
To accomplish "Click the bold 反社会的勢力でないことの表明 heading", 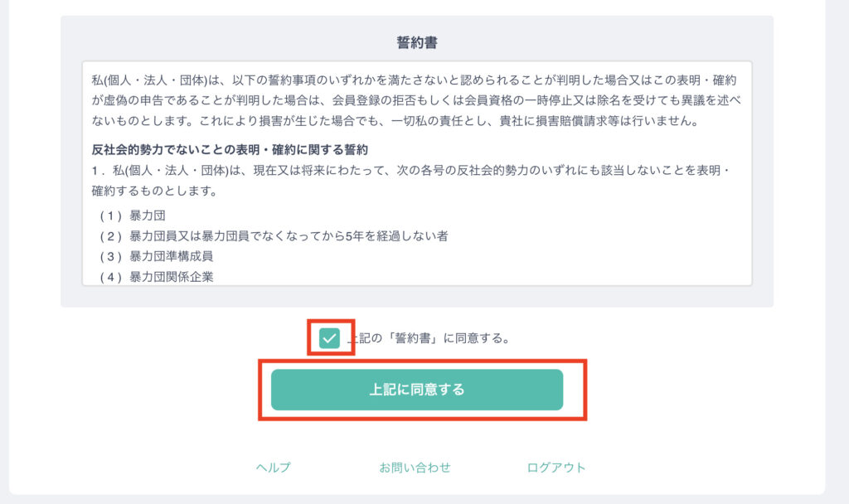I will point(230,150).
